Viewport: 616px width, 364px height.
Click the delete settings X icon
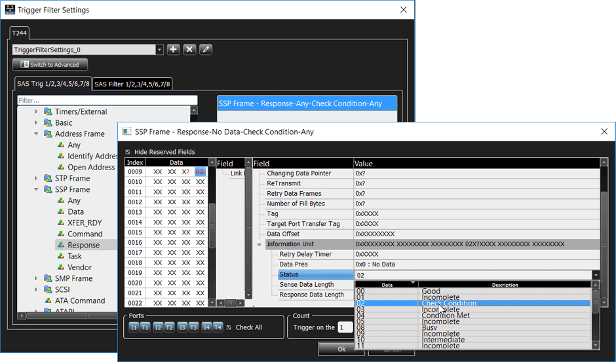tap(189, 50)
